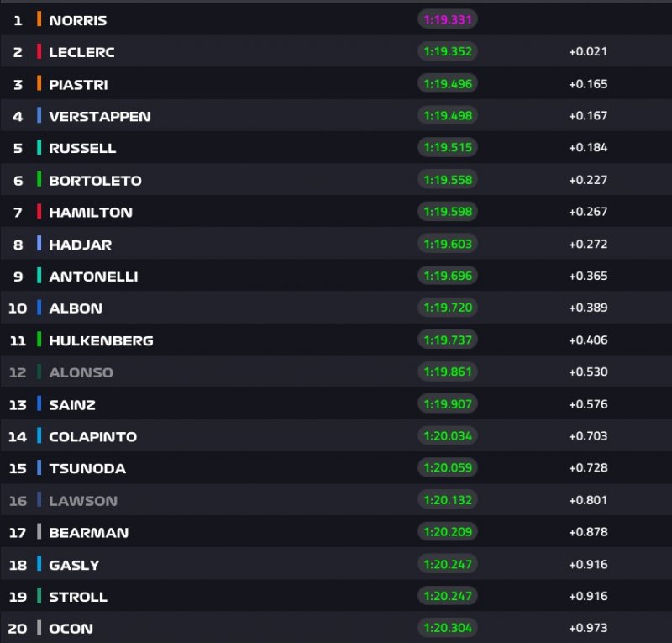Image resolution: width=672 pixels, height=643 pixels.
Task: Select Norris's purple 1:19.331 lap time
Action: 448,19
